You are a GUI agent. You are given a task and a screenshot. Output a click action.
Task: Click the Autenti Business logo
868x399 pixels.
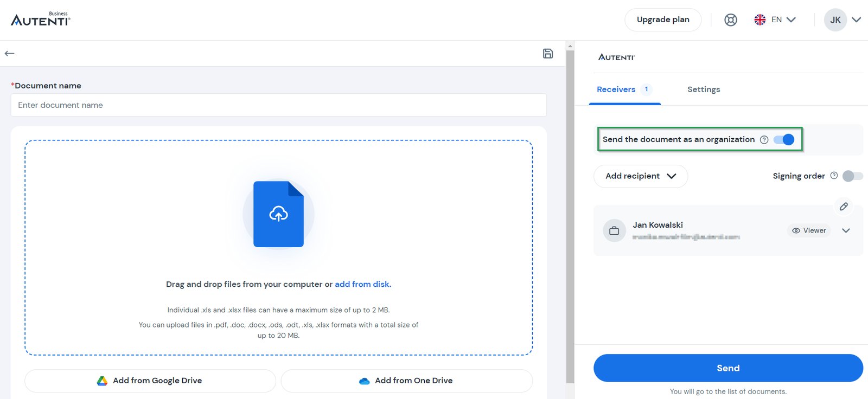41,19
